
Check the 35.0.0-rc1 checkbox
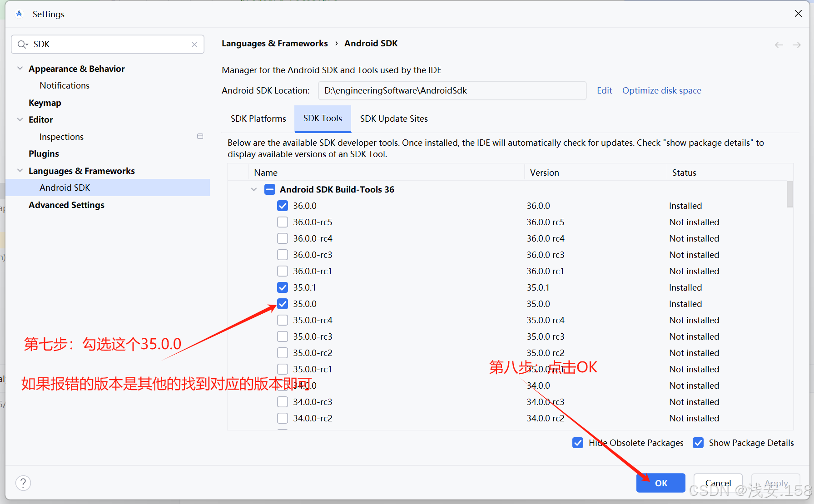click(283, 369)
